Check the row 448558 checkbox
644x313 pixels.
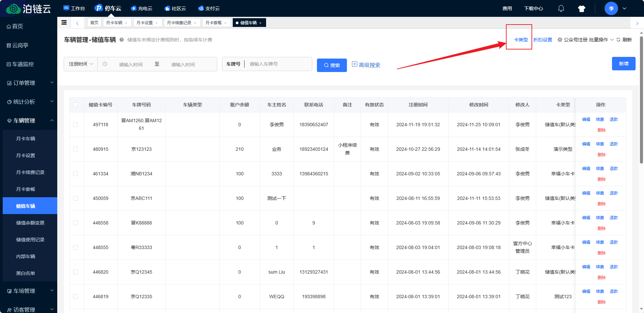point(75,223)
